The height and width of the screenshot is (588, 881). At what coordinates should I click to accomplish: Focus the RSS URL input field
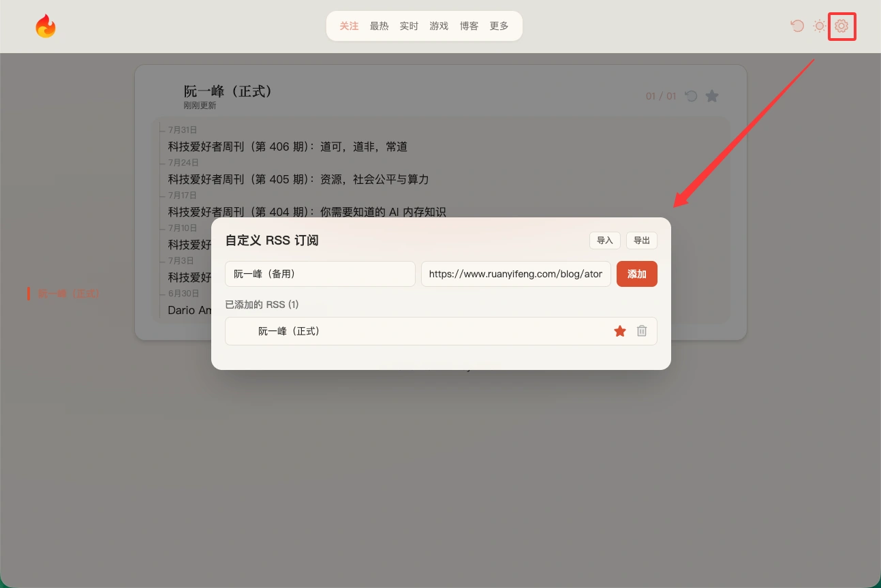(x=516, y=274)
